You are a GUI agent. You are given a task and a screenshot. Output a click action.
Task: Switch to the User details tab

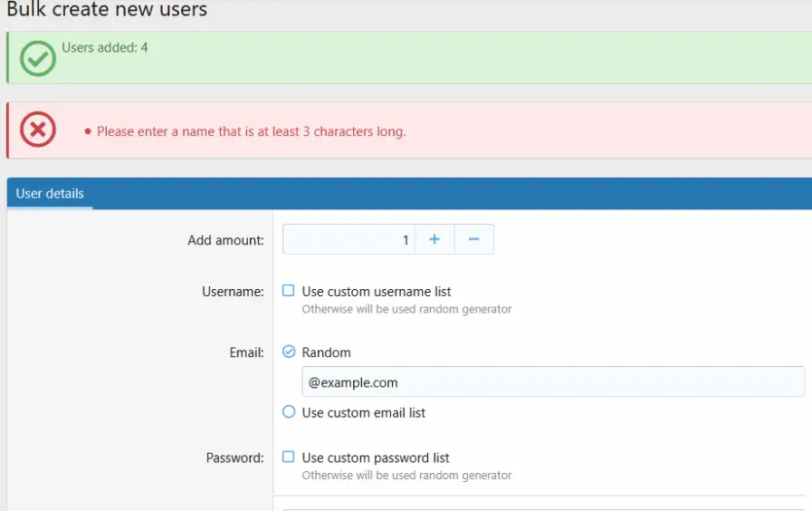[x=50, y=194]
